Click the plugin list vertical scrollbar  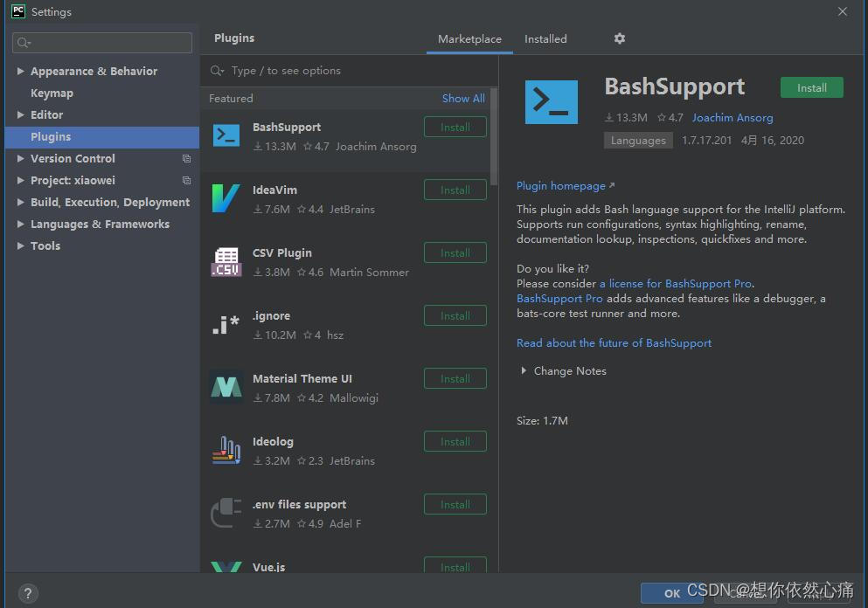click(x=494, y=136)
